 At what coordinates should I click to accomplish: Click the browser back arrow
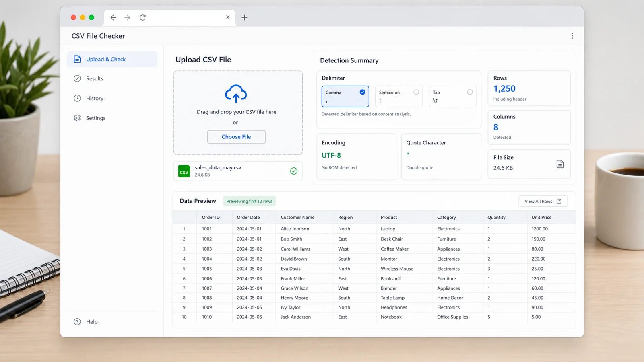(x=113, y=17)
